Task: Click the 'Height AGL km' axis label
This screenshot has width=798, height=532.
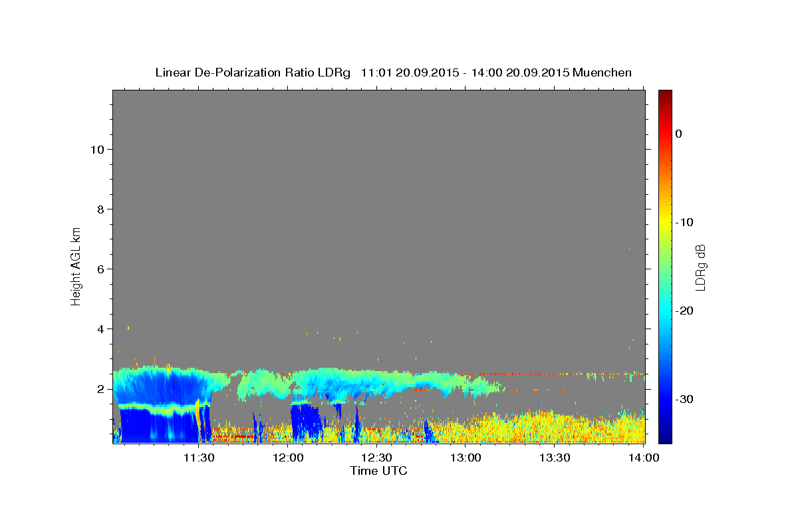Action: [x=76, y=266]
